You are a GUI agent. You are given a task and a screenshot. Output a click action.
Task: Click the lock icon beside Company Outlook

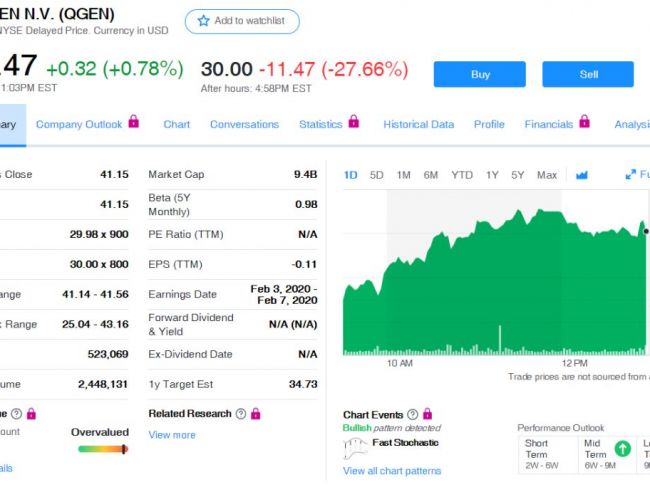[133, 121]
